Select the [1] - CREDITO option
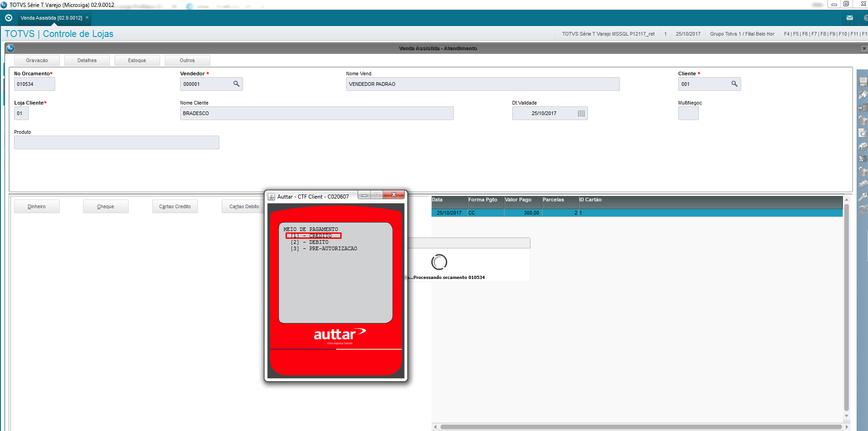 [313, 236]
